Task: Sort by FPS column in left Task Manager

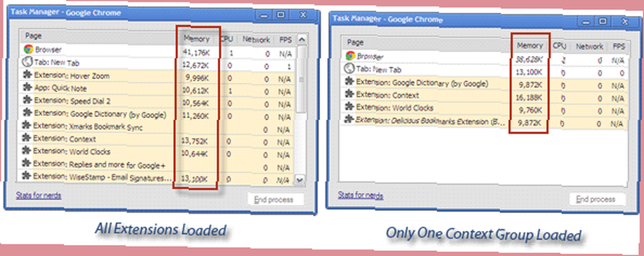Action: pyautogui.click(x=285, y=40)
